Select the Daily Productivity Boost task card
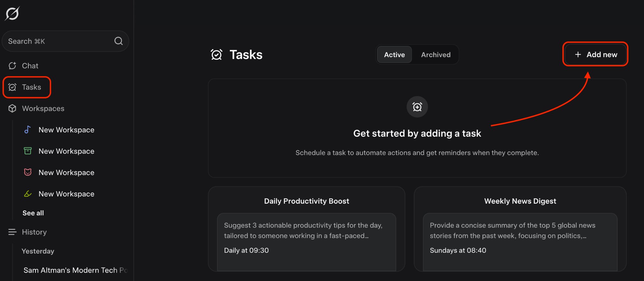Screen dimensions: 644x281 pos(307,229)
